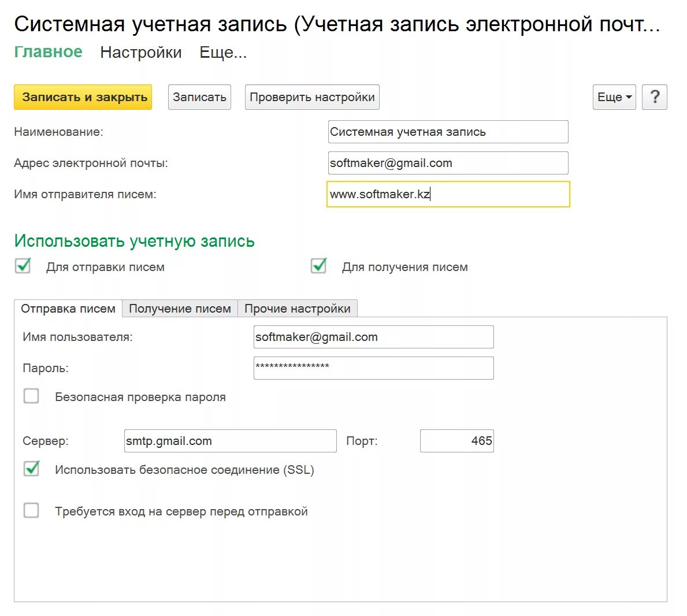687x616 pixels.
Task: Click 'Использовать учетную запись' section heading
Action: tap(134, 241)
